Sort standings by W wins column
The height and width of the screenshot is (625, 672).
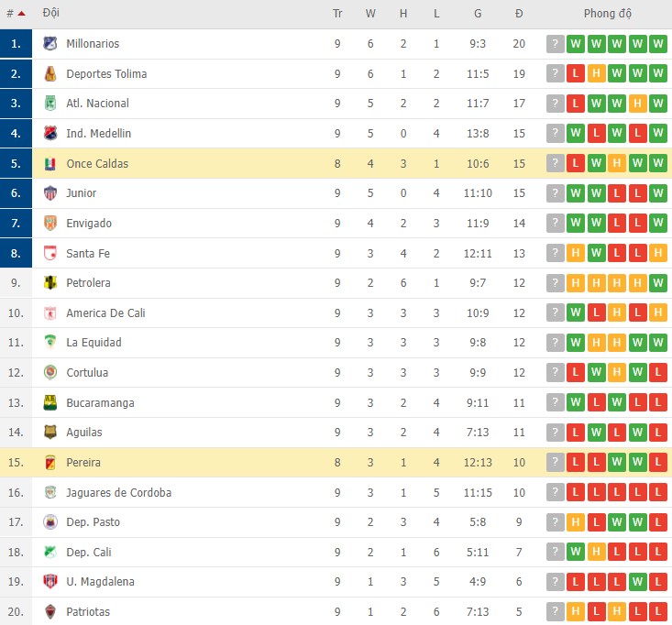[x=370, y=14]
